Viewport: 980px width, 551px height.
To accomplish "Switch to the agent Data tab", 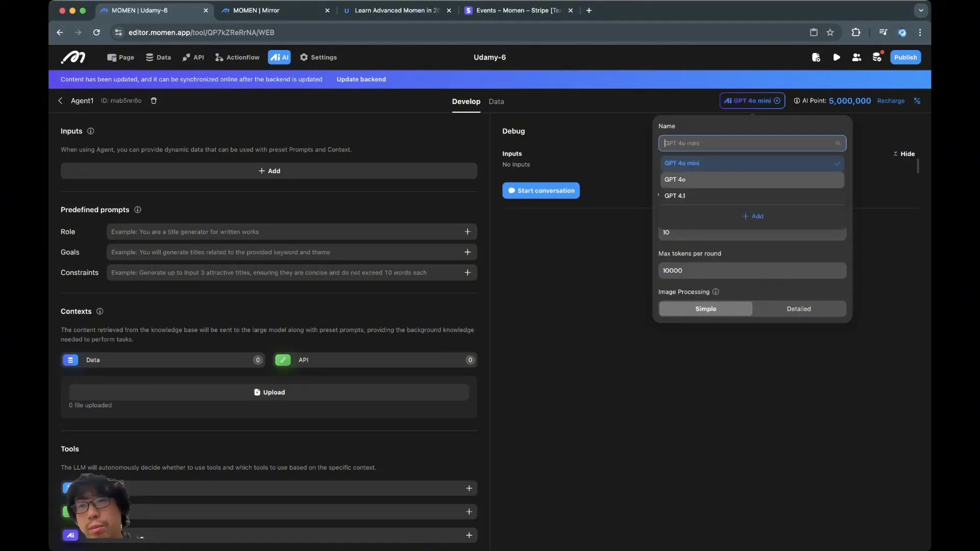I will (x=496, y=102).
